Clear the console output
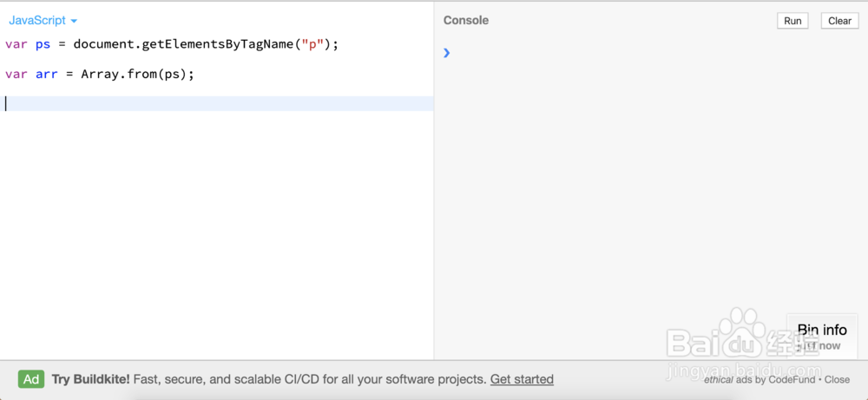This screenshot has height=400, width=868. click(839, 21)
